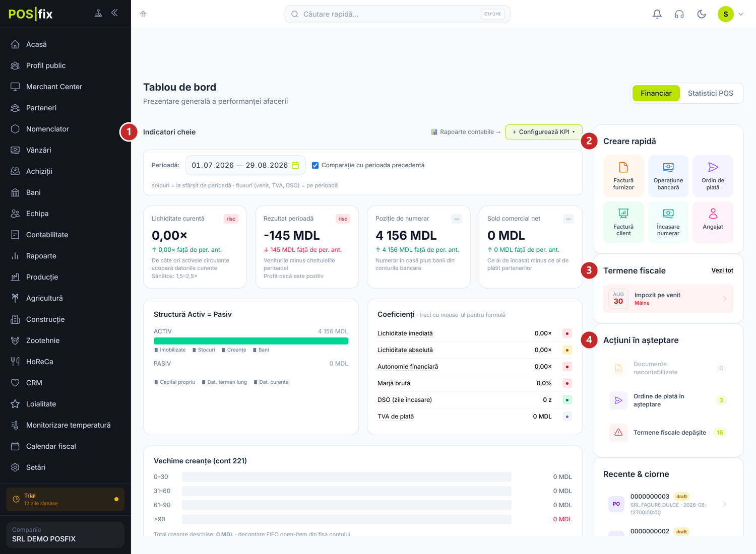Screen dimensions: 756x554
Task: Collapse the Sold comercial net card
Action: click(x=569, y=219)
